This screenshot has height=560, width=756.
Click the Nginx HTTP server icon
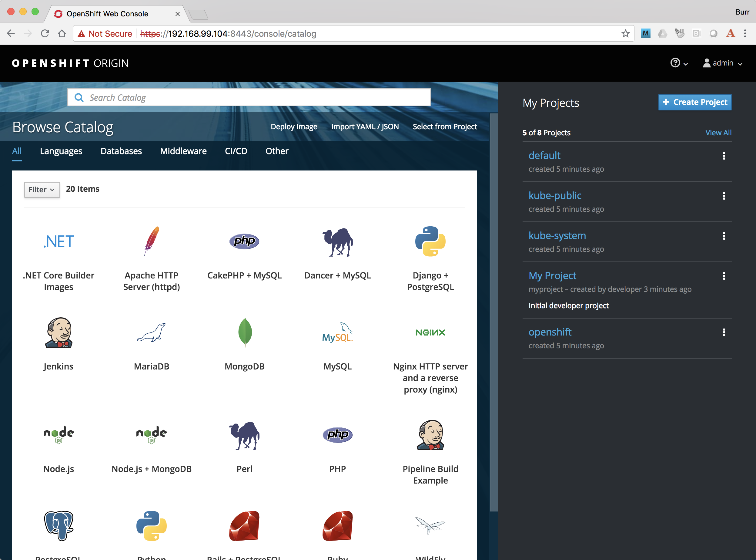(431, 332)
